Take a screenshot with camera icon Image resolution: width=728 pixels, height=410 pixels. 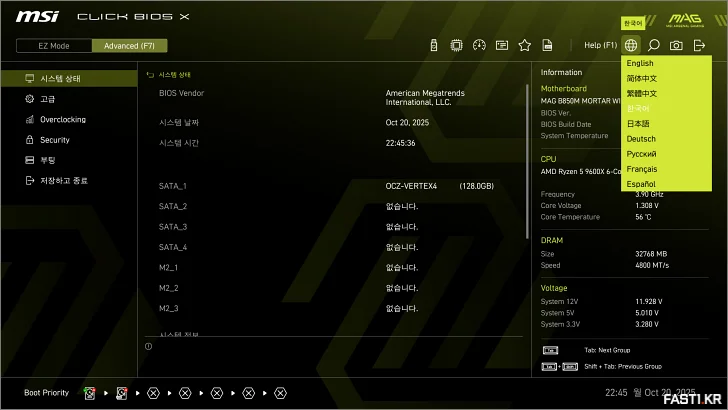click(x=676, y=46)
